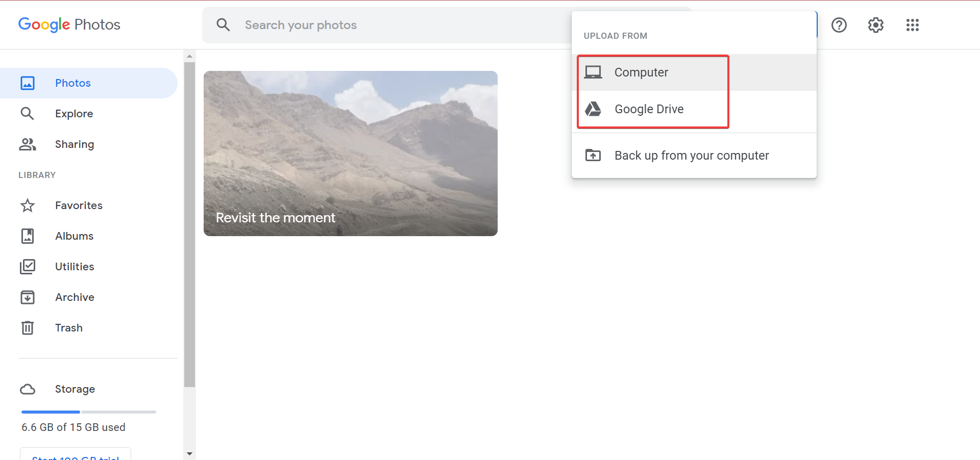Click the Photos image icon in sidebar

[28, 83]
